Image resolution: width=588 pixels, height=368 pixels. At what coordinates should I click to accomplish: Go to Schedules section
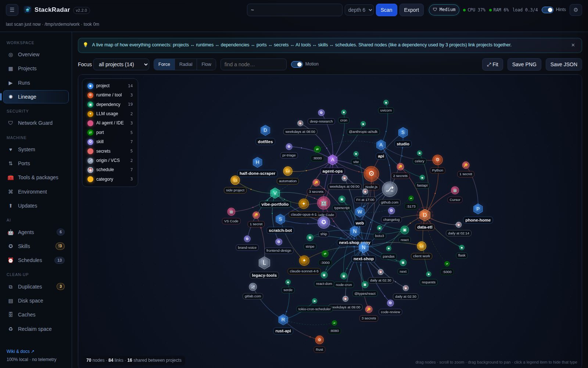coord(36,260)
